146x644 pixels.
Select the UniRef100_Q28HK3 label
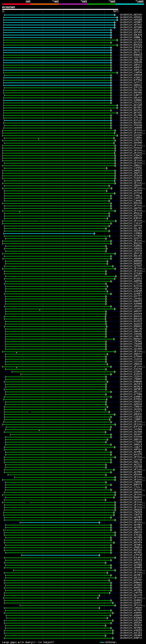(131, 181)
